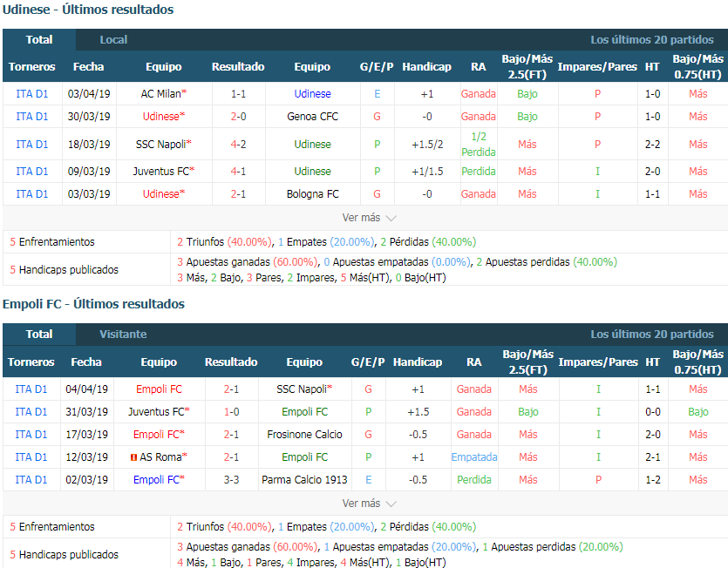The image size is (728, 568).
Task: Open the Parma Calcio 1913 team link
Action: click(x=304, y=480)
